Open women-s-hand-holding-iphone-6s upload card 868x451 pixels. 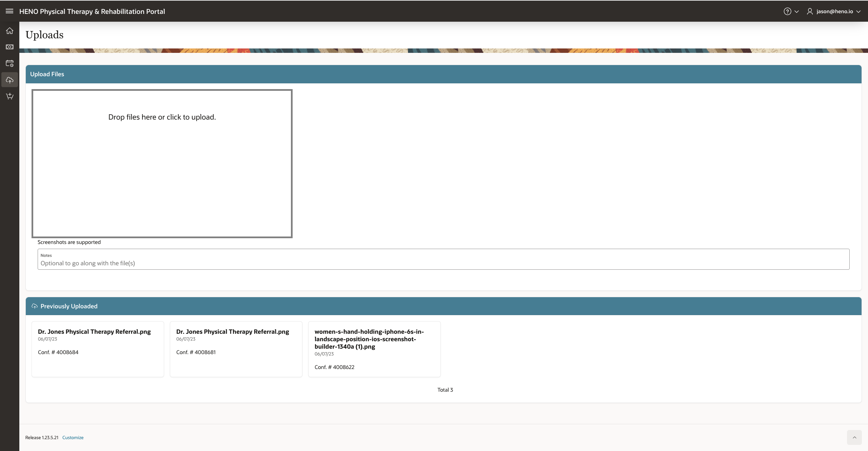(374, 349)
